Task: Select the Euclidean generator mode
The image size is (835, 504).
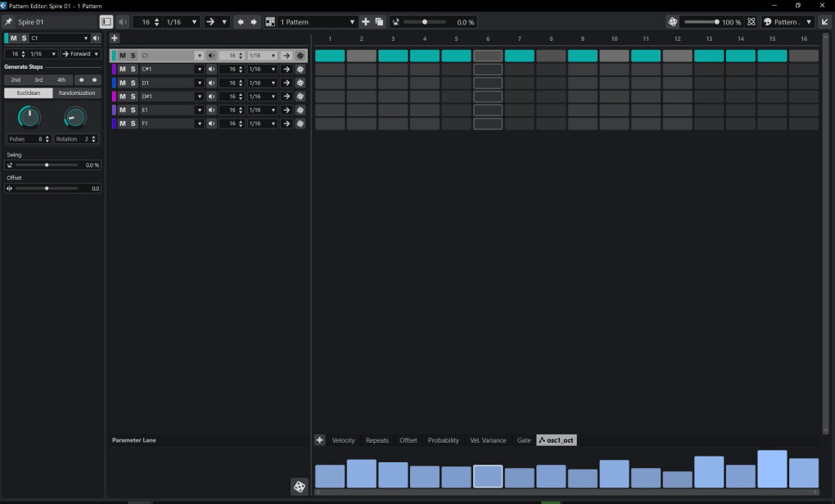Action: pyautogui.click(x=28, y=92)
